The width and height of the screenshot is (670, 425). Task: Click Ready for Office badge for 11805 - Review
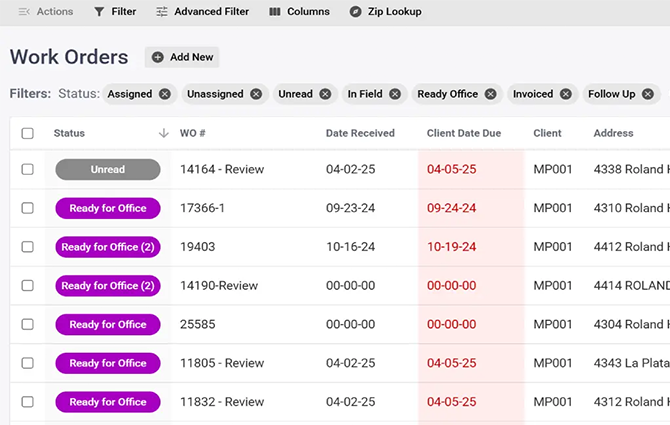[x=108, y=363]
